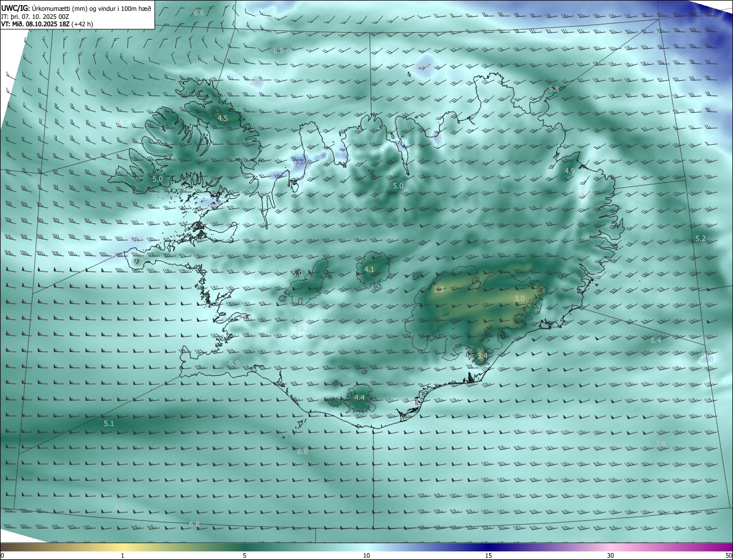Screen dimensions: 733x560
Task: Click the 6.6 value label on the map
Action: (x=199, y=13)
